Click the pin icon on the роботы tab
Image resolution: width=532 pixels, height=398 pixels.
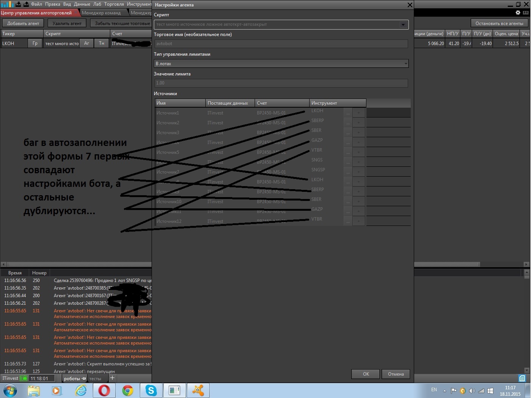(x=84, y=379)
